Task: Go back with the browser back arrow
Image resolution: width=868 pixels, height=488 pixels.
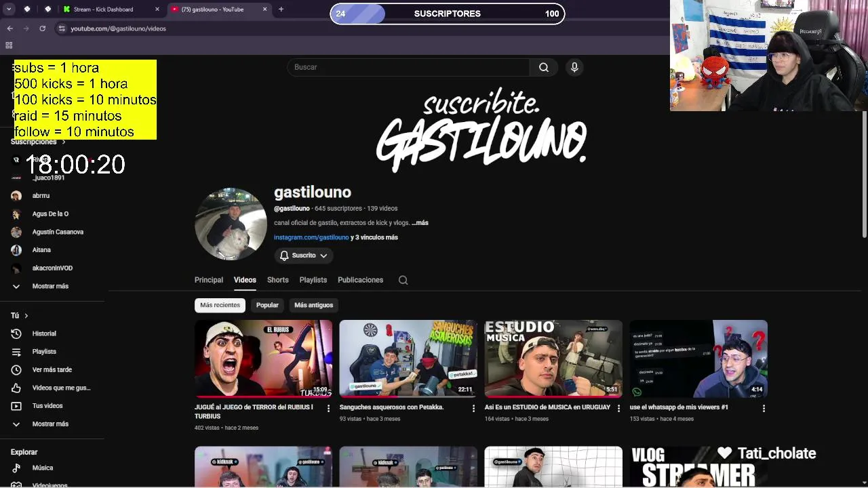Action: (x=9, y=28)
